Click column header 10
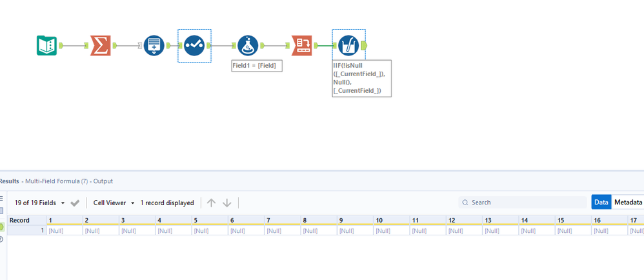Viewport: 644px width, 280px height. [392, 221]
